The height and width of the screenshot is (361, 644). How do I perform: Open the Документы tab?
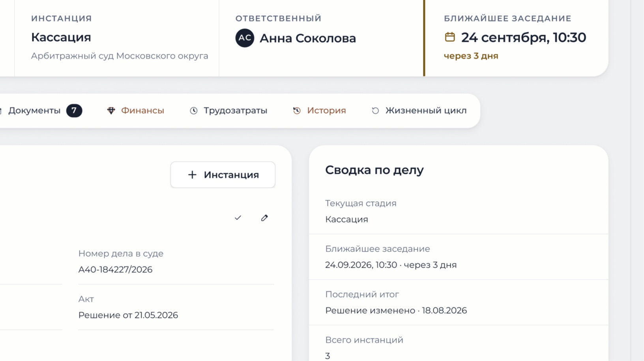[34, 111]
